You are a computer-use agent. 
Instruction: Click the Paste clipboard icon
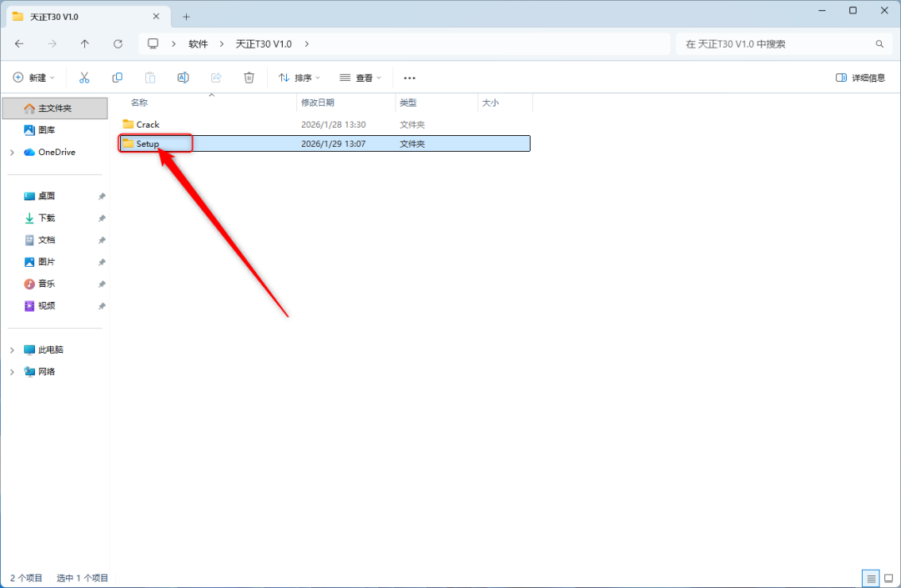[150, 78]
